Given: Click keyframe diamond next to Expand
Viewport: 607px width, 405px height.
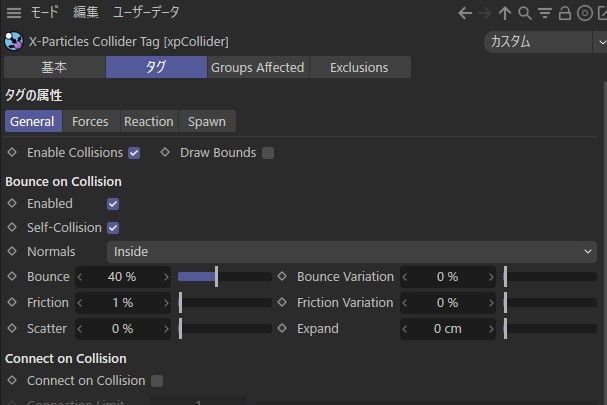Looking at the screenshot, I should coord(282,328).
